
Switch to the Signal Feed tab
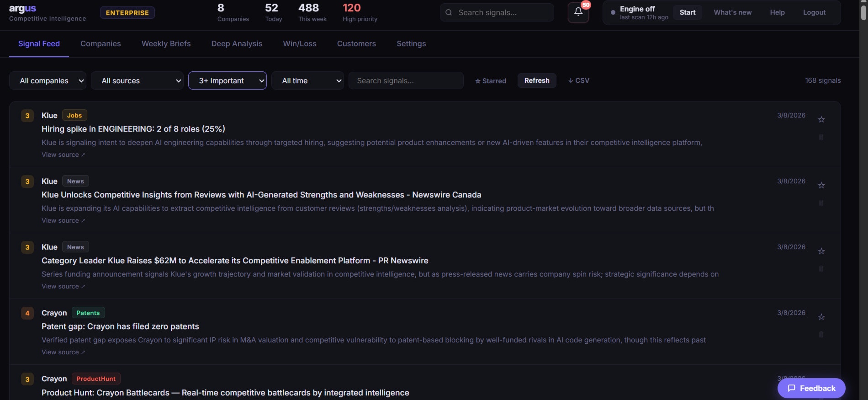tap(39, 43)
